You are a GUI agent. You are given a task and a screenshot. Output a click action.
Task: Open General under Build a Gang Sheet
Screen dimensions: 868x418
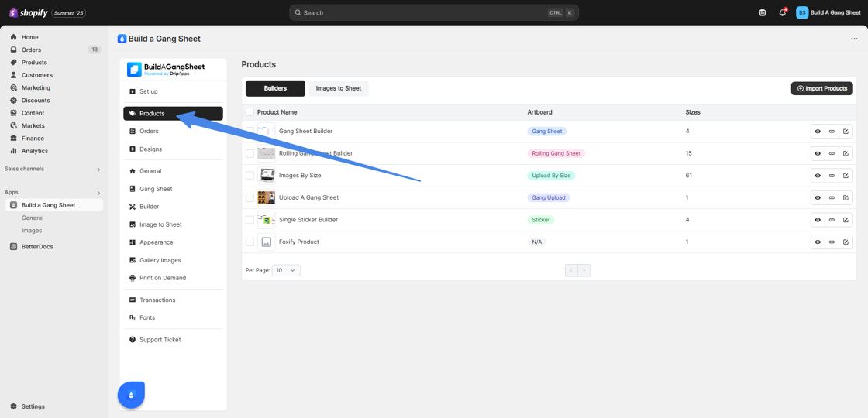tap(33, 218)
